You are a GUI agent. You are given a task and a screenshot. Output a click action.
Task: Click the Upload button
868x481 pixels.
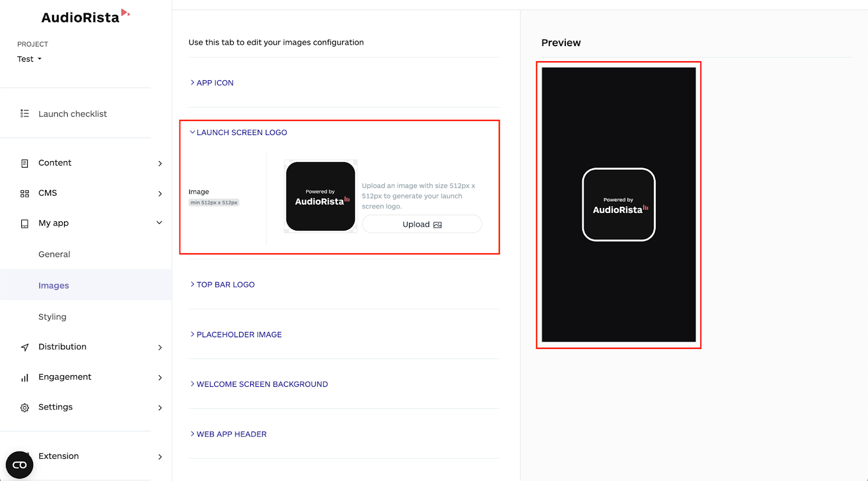point(422,224)
